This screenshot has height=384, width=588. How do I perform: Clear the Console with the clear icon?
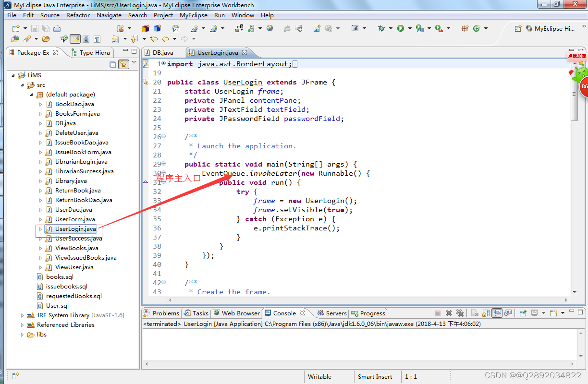(474, 312)
